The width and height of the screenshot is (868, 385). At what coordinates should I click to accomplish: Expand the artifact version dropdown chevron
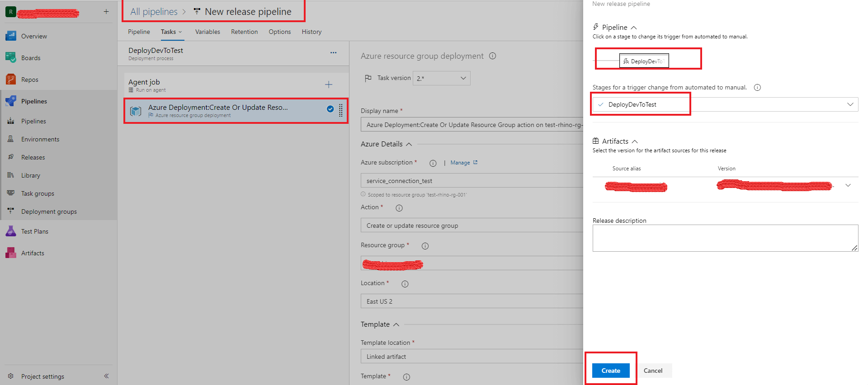[848, 185]
